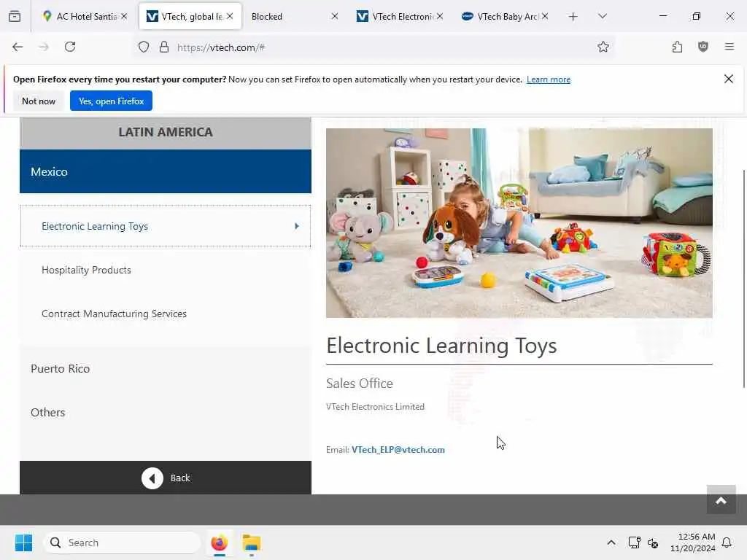Click the taskbar Search box
The width and height of the screenshot is (747, 560).
click(122, 542)
